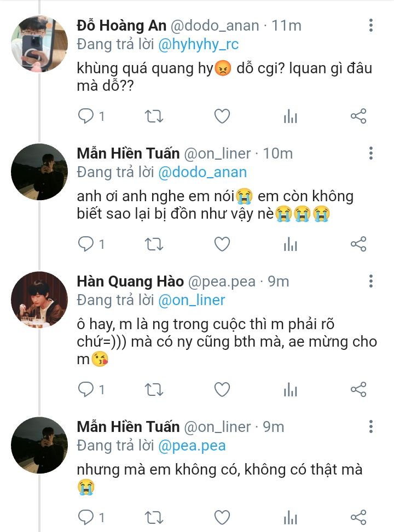
Task: Open the @dodo_anan mention link
Action: coord(202,172)
